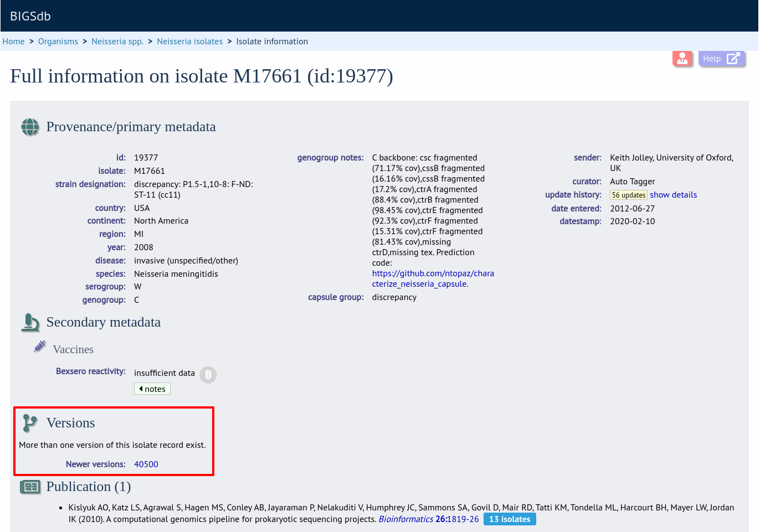Show details of update history
Screen dimensions: 760x532
[x=673, y=195]
